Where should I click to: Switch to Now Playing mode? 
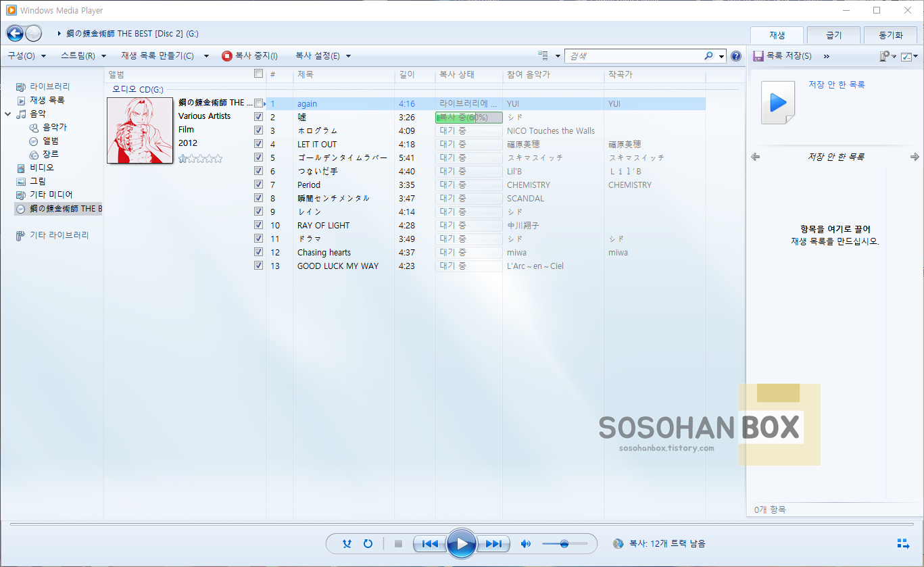(903, 543)
